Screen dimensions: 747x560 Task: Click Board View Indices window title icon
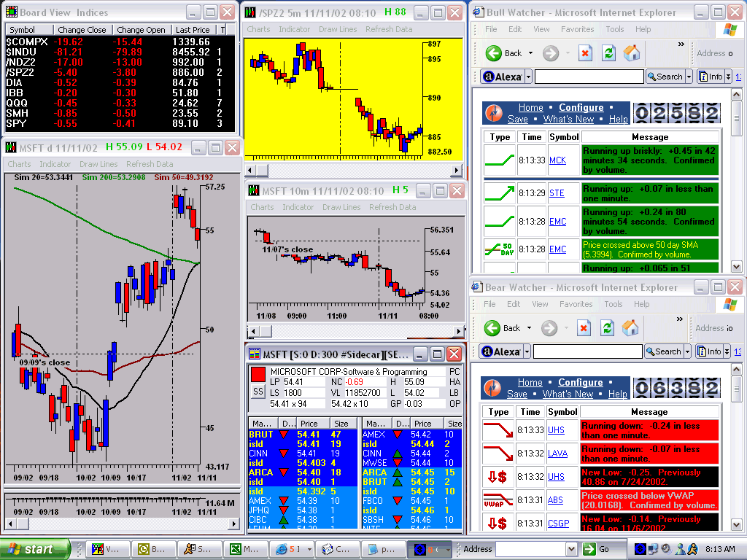click(x=12, y=12)
